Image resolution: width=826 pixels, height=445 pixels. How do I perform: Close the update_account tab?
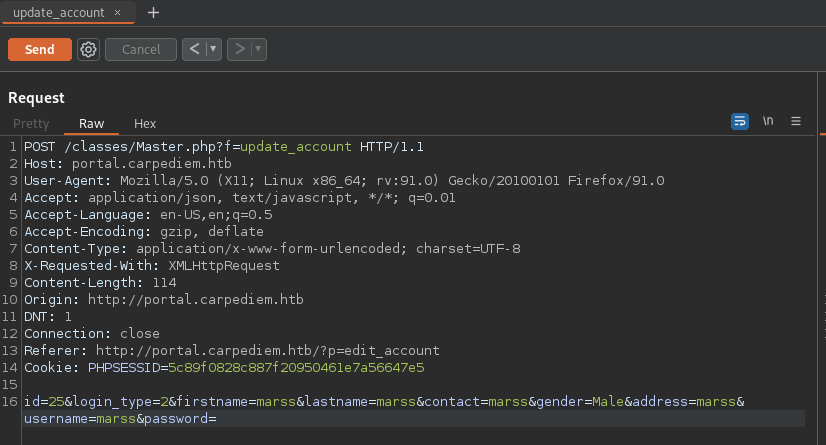click(119, 12)
